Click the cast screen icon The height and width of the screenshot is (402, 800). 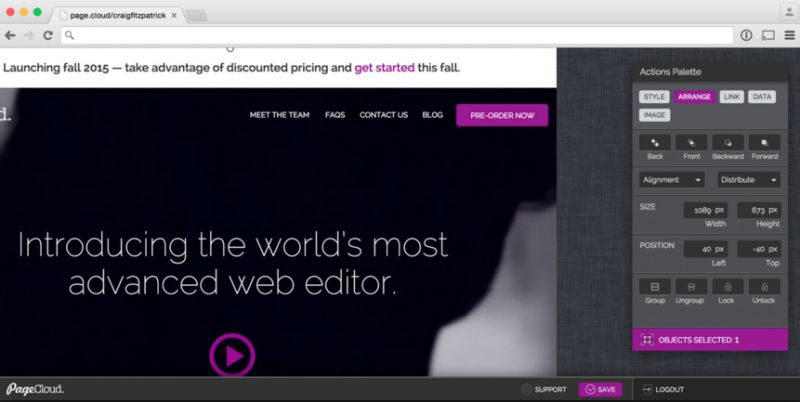(x=768, y=35)
